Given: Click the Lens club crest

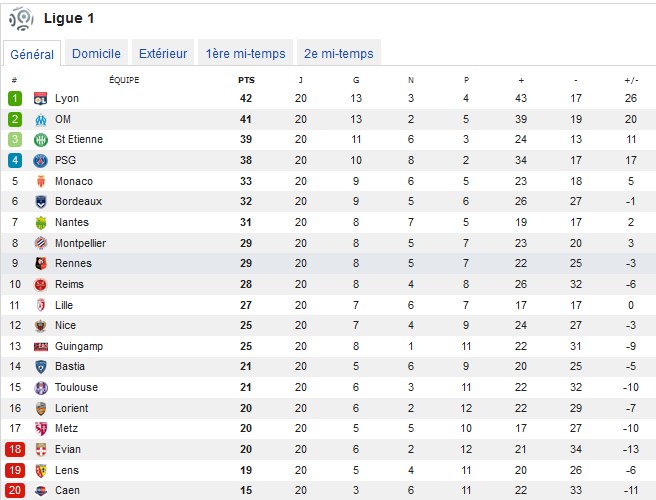Looking at the screenshot, I should point(41,471).
